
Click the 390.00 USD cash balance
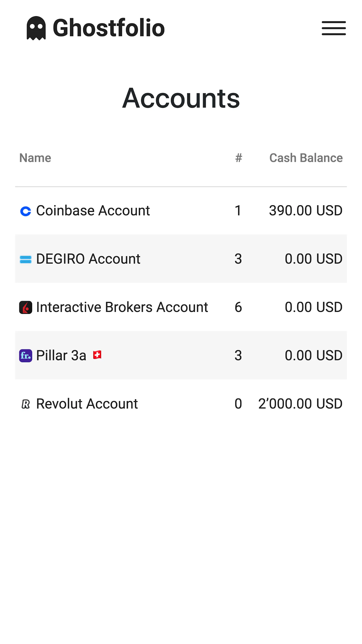[x=305, y=210]
